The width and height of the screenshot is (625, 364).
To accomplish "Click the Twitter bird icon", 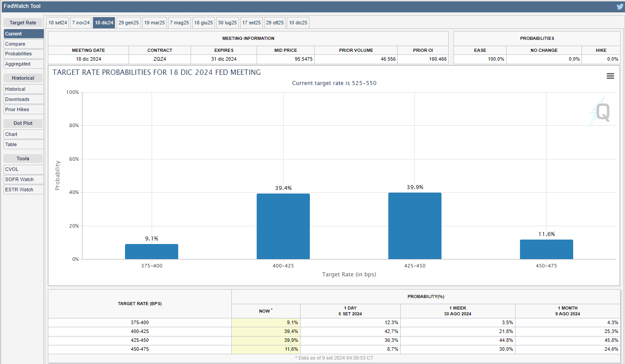I will 619,7.
